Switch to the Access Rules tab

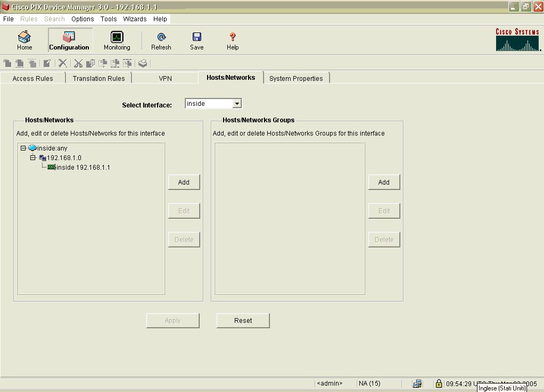pyautogui.click(x=32, y=78)
